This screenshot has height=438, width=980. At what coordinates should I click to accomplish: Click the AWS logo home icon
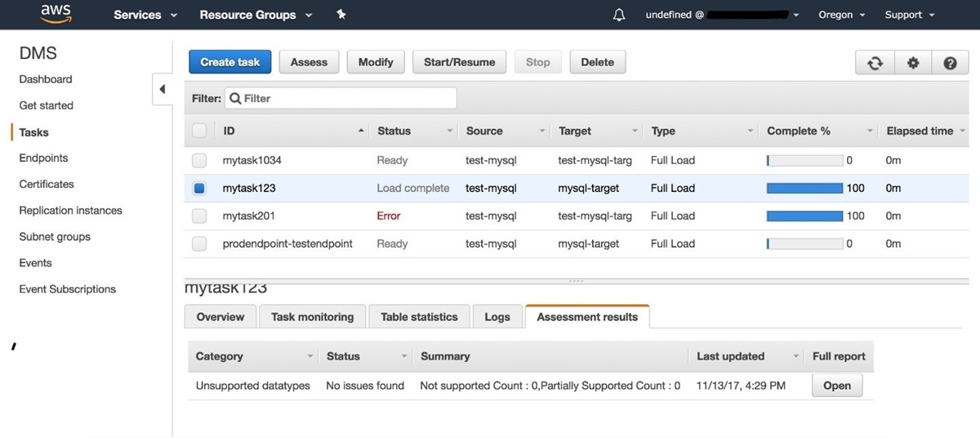56,15
